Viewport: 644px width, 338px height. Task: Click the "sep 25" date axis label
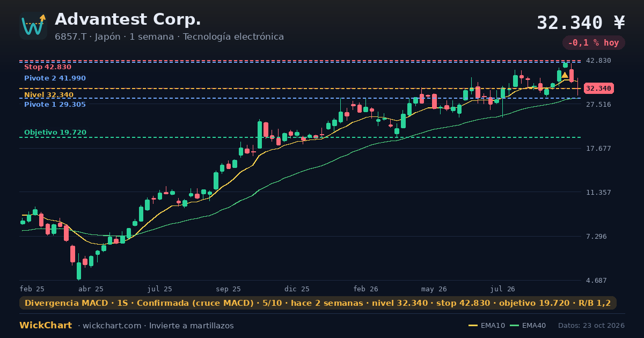click(x=229, y=289)
